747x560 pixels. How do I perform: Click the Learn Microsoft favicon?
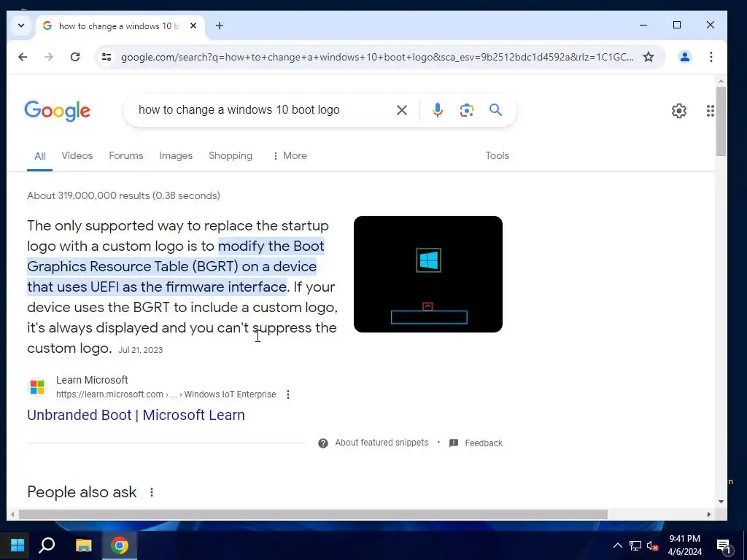(37, 387)
